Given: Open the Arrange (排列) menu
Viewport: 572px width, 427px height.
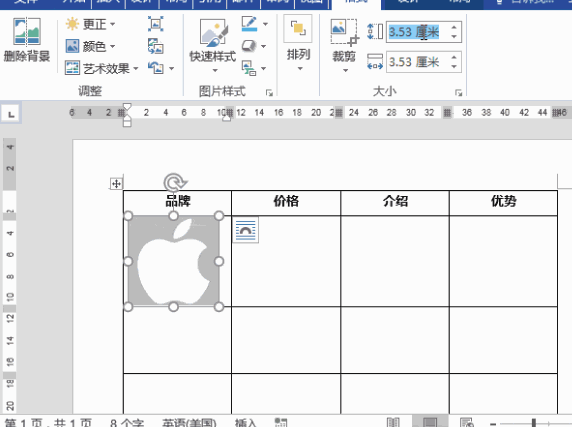Looking at the screenshot, I should click(x=298, y=44).
